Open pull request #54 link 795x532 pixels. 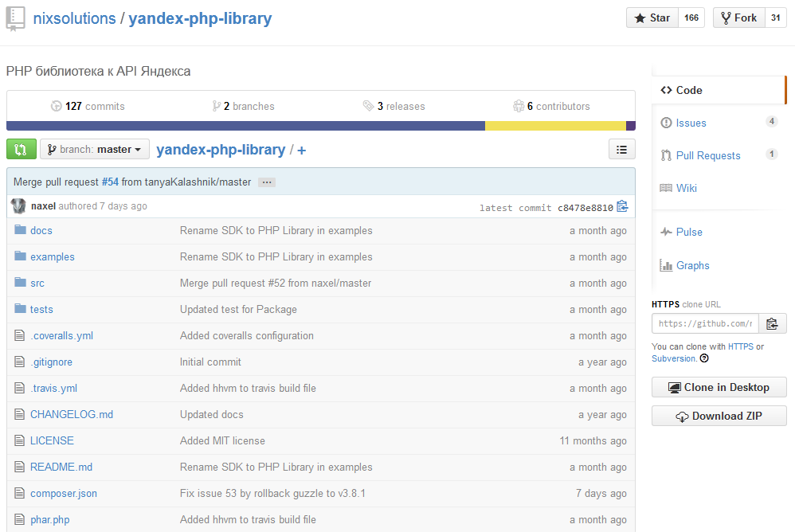(x=110, y=182)
